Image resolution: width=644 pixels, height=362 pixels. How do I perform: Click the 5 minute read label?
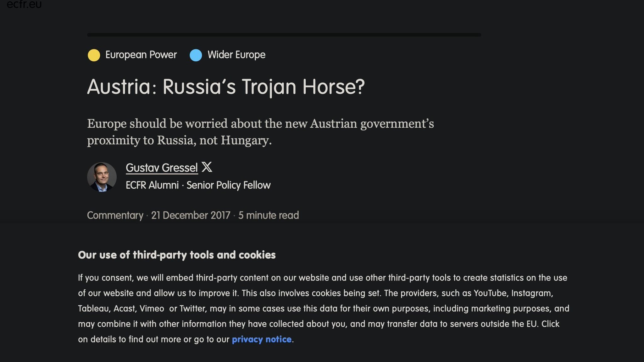(268, 215)
